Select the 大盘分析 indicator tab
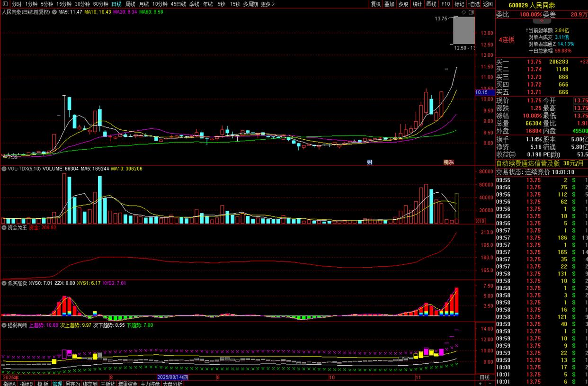This screenshot has height=386, width=588. coord(172,384)
